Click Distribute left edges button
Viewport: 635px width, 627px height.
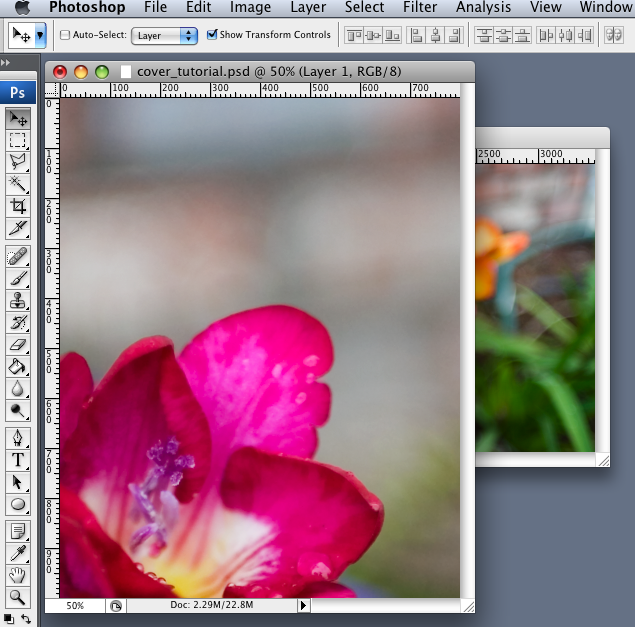(x=546, y=36)
